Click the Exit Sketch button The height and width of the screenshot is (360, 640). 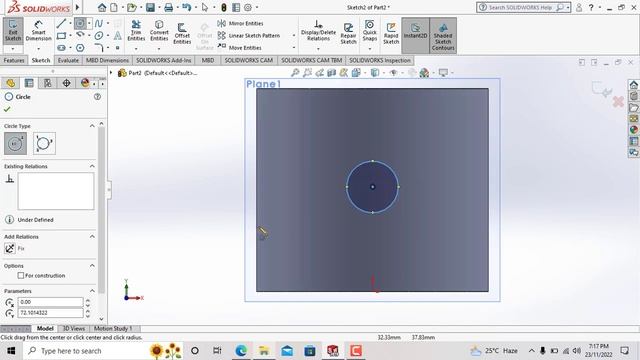[x=13, y=31]
